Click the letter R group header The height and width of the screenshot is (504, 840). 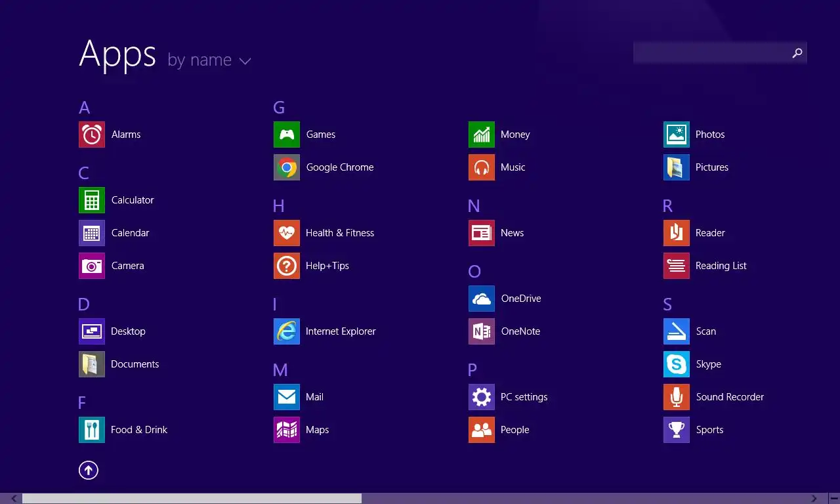(x=668, y=206)
